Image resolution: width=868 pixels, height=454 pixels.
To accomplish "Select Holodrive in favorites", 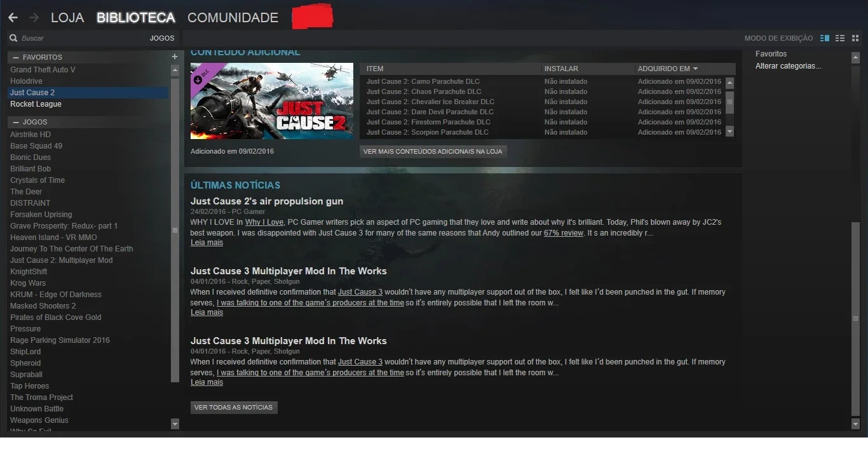I will point(26,81).
